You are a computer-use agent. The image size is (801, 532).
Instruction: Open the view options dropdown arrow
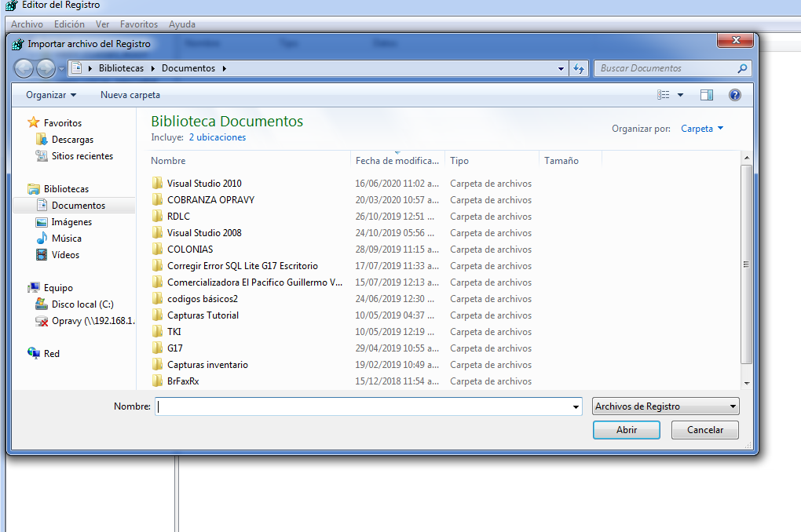[x=680, y=95]
